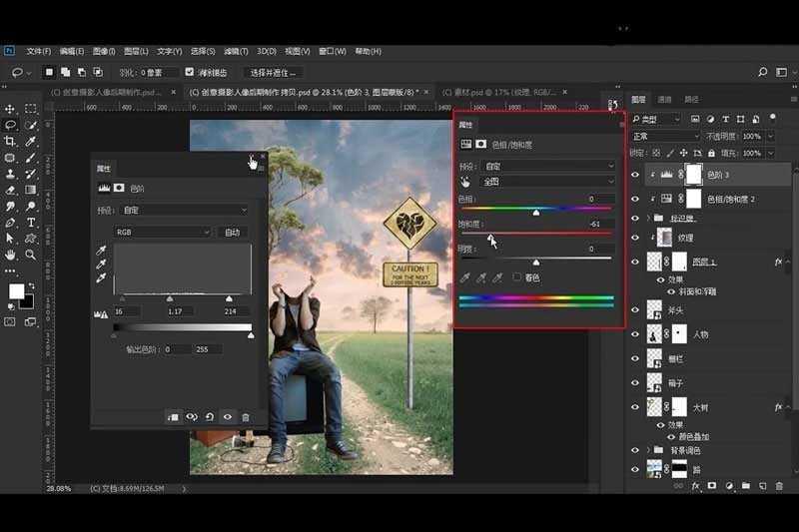Open the layer blend mode 正常 dropdown

click(x=665, y=136)
